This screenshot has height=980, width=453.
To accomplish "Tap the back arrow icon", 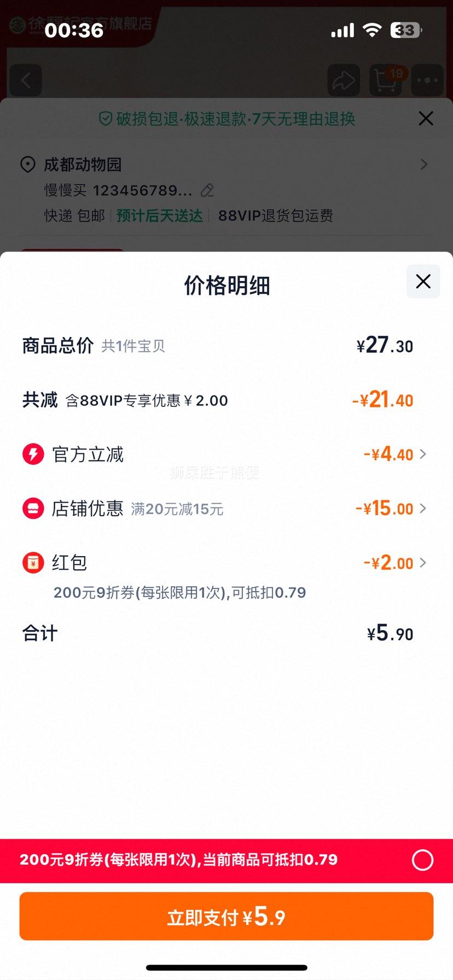I will [x=25, y=80].
